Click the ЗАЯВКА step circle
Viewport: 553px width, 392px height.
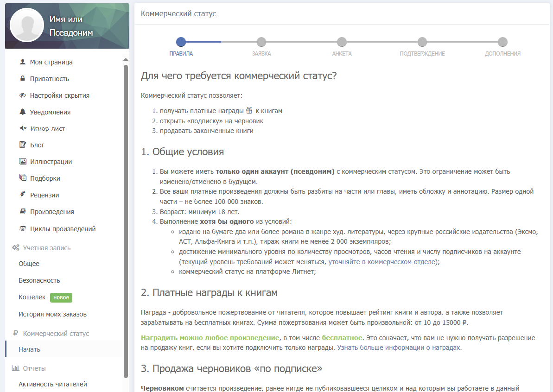tap(261, 42)
